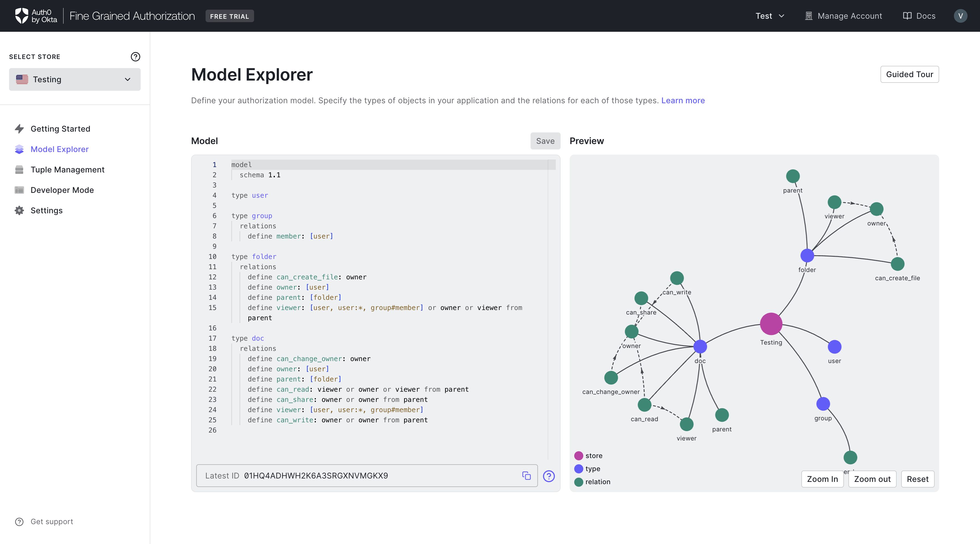This screenshot has width=980, height=544.
Task: Click 'define can_change_owner: owner' line
Action: tap(309, 359)
